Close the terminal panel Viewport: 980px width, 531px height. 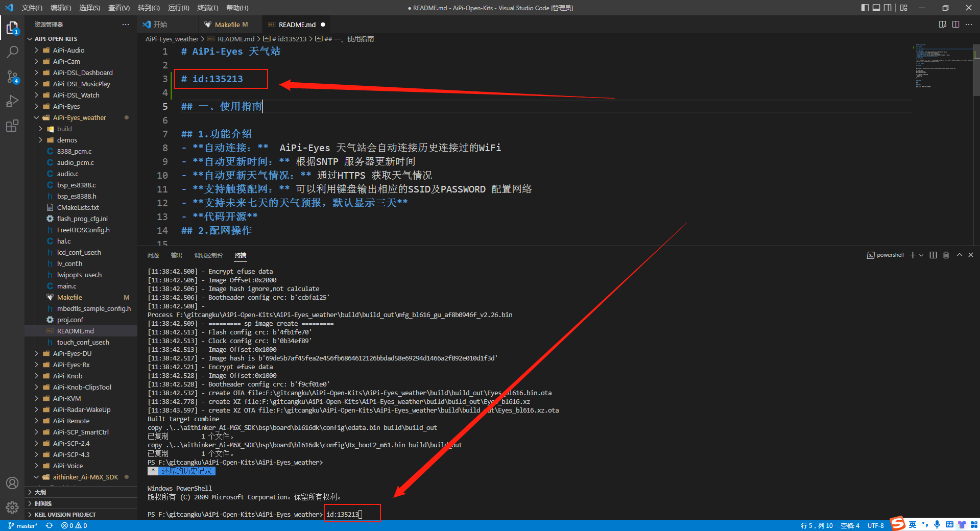click(971, 255)
